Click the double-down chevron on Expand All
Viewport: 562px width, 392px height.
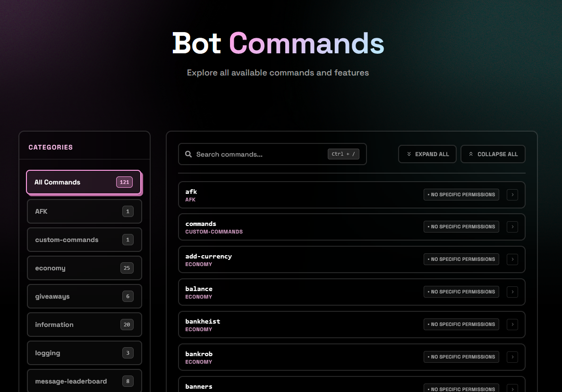coord(409,153)
